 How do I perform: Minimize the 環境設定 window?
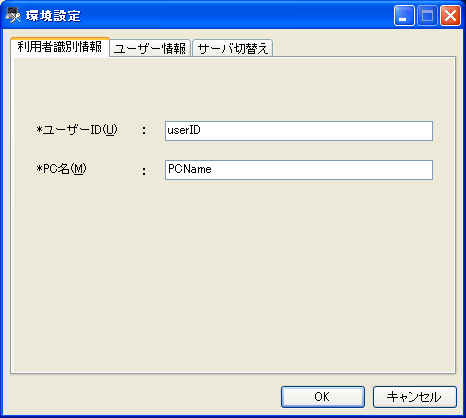coord(404,15)
